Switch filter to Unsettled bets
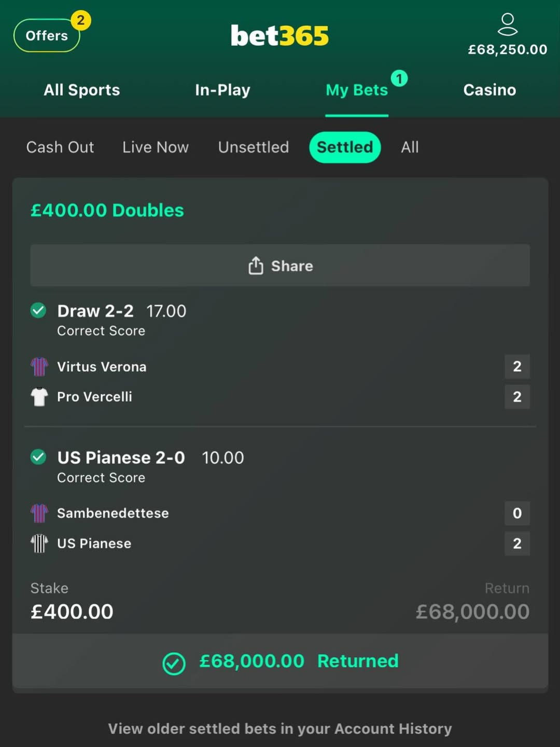The image size is (560, 747). tap(254, 147)
